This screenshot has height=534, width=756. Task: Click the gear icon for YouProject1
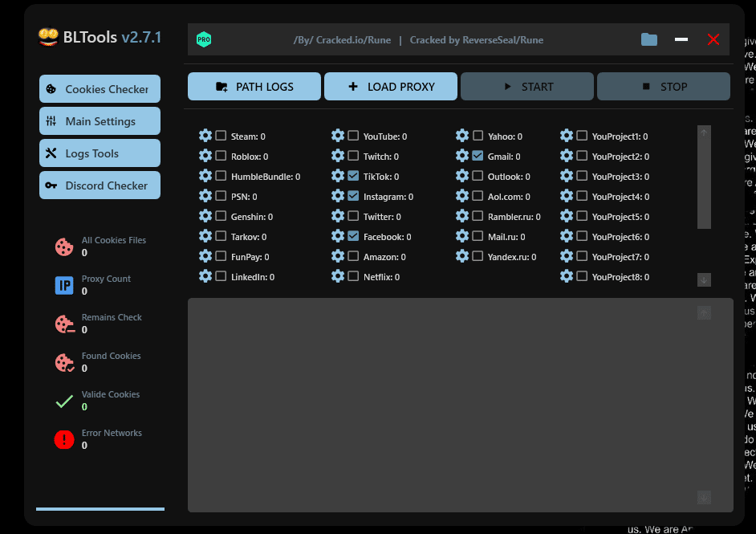tap(567, 136)
